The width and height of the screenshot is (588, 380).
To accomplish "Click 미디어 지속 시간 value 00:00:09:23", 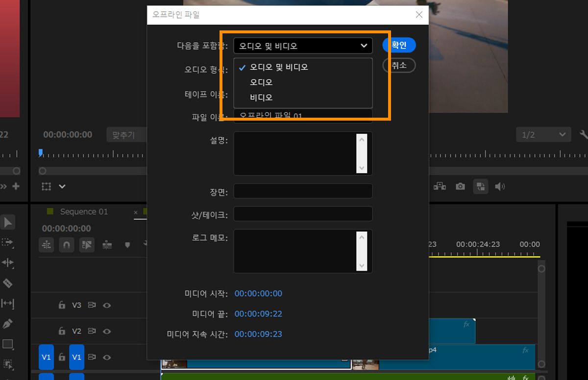I will [x=258, y=334].
